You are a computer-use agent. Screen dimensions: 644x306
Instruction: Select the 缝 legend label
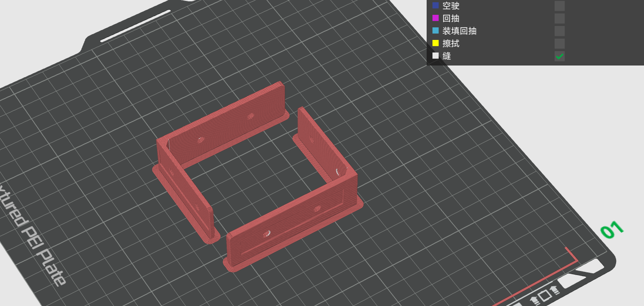pos(447,56)
